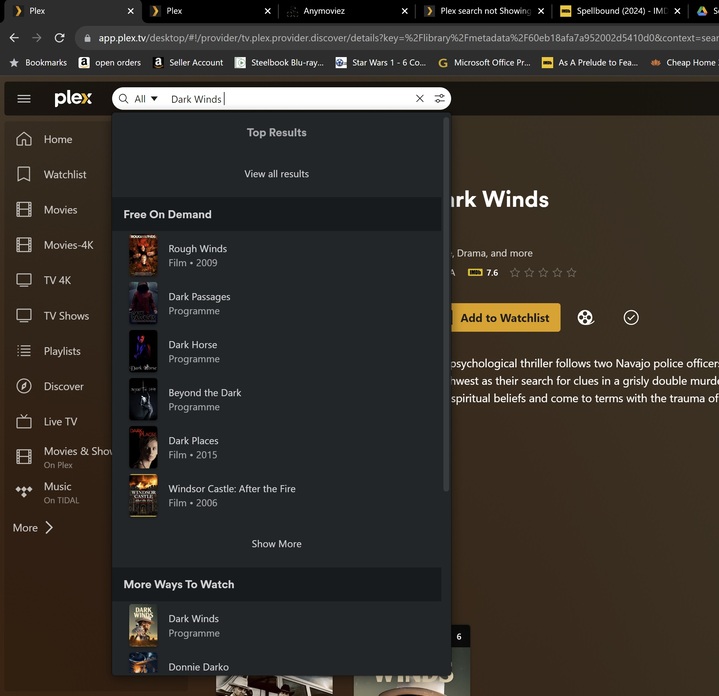
Task: Toggle the mark as watched checkmark icon
Action: [631, 318]
